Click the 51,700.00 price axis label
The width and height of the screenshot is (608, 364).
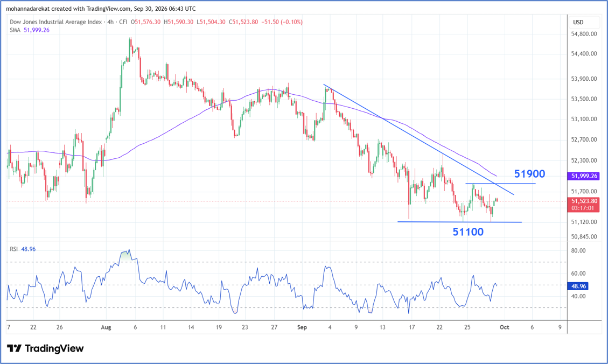pyautogui.click(x=584, y=191)
